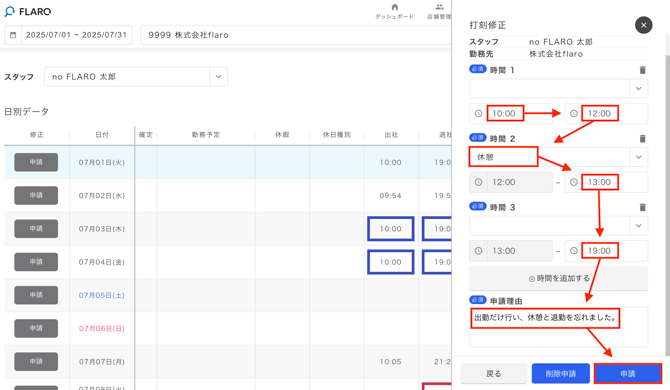Open the 時間 1 type dropdown
This screenshot has height=390, width=670.
click(x=558, y=88)
